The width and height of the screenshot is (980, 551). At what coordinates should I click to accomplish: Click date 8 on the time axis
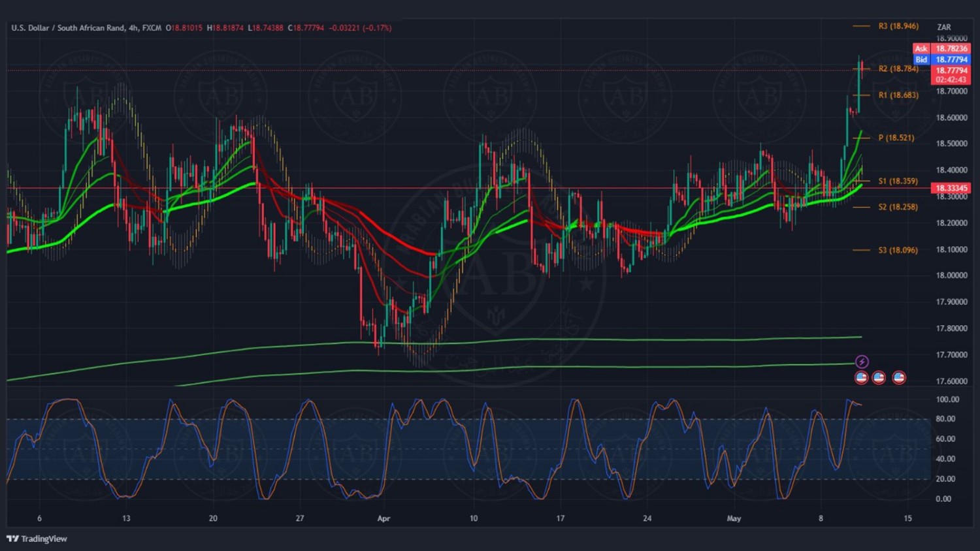821,518
